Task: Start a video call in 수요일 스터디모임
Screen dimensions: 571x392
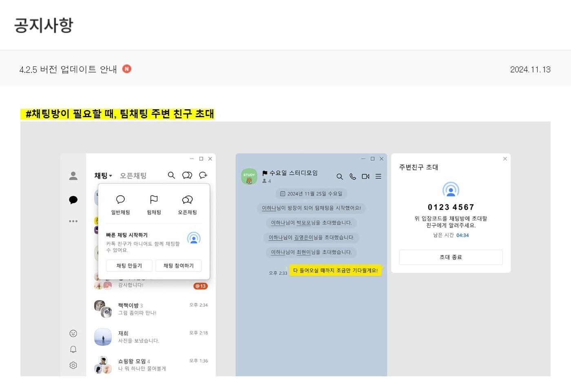Action: pos(365,177)
